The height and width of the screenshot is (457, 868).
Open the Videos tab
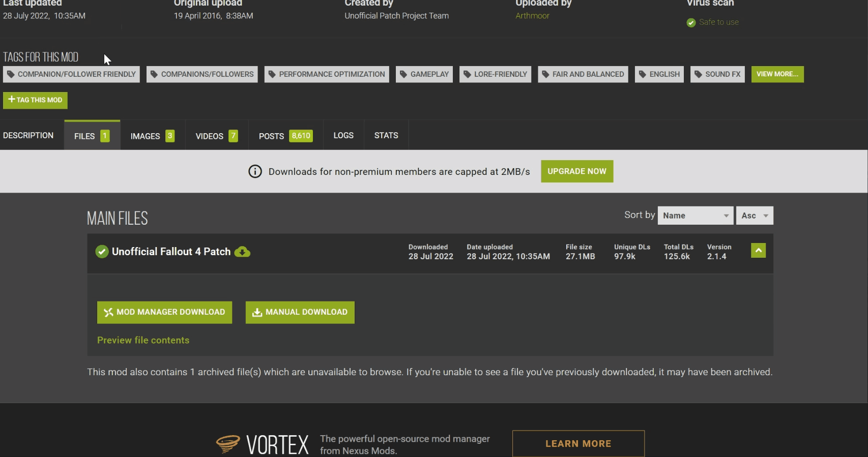(217, 136)
